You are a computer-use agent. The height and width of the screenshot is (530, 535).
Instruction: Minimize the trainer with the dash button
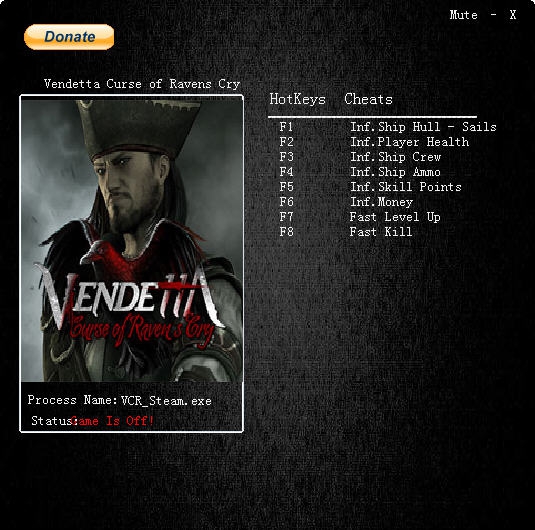click(493, 15)
